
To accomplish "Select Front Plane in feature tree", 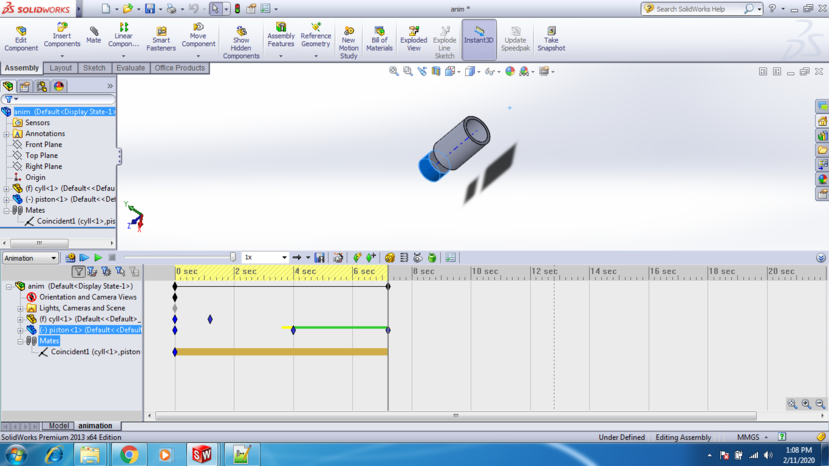I will click(x=43, y=144).
